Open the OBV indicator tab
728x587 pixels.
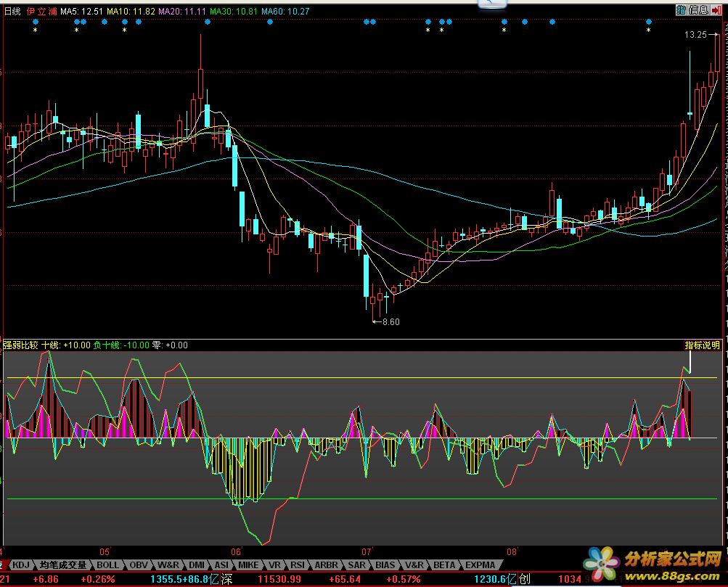(x=139, y=565)
